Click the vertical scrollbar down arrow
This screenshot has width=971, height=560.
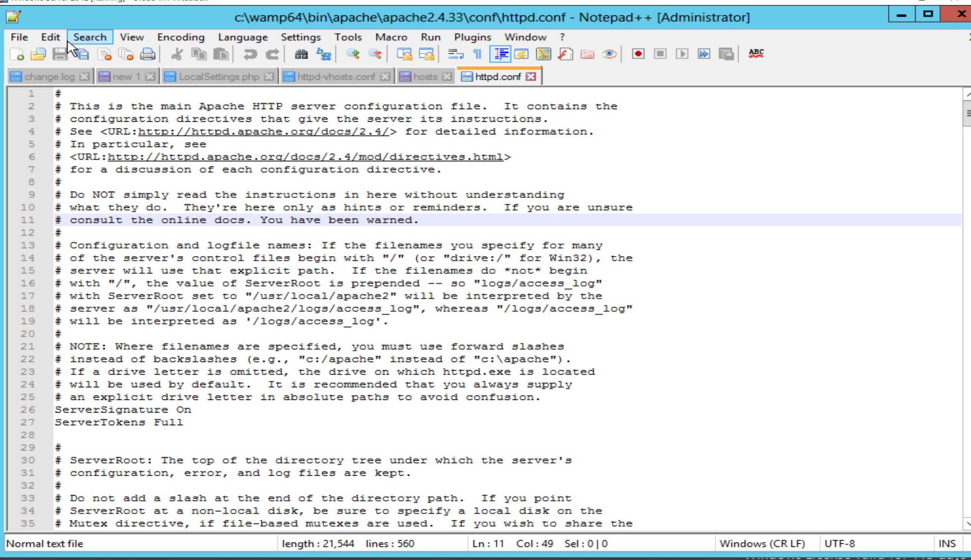coord(967,524)
